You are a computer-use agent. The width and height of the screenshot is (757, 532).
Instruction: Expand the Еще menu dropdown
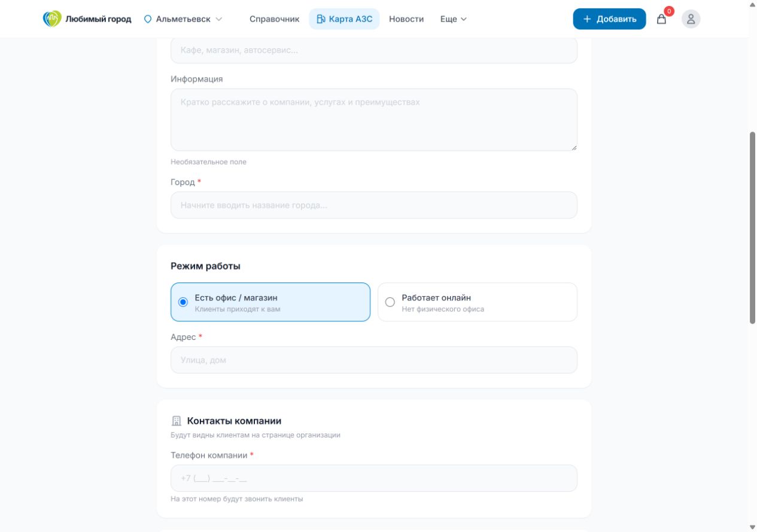click(x=454, y=19)
